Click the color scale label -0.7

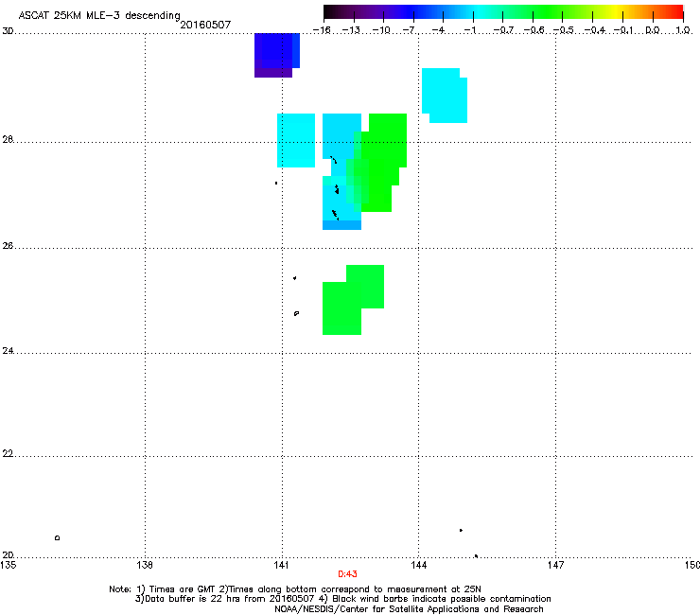point(503,30)
